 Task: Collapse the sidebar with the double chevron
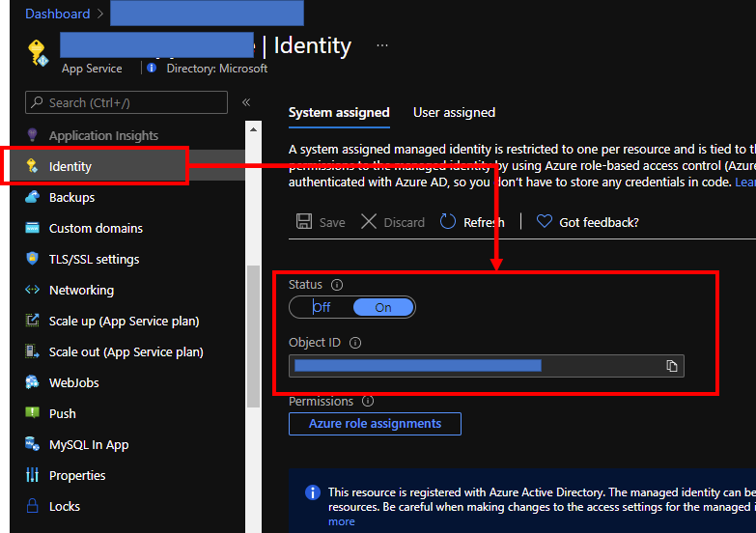(246, 102)
